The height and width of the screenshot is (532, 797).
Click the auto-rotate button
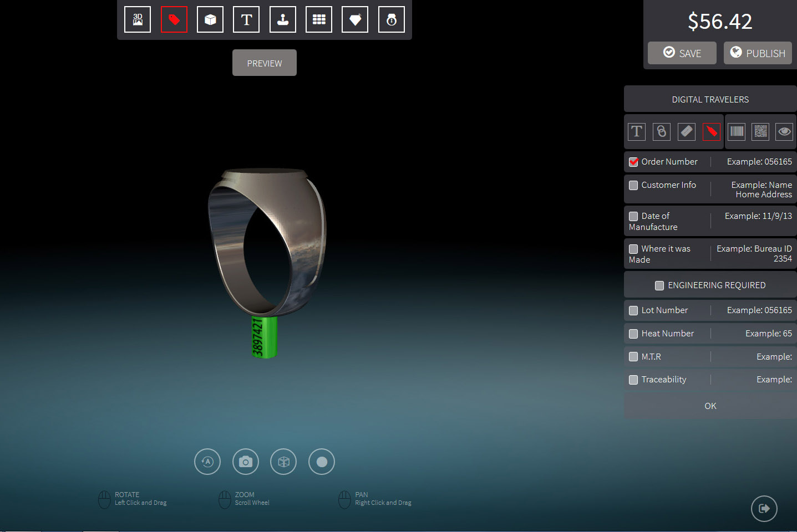click(x=207, y=462)
